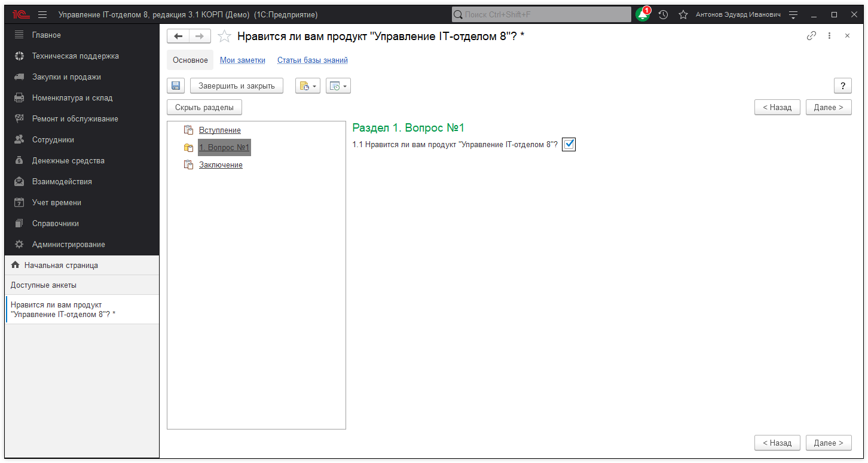This screenshot has height=463, width=868.
Task: Expand the second form dropdown in toolbar
Action: coord(338,86)
